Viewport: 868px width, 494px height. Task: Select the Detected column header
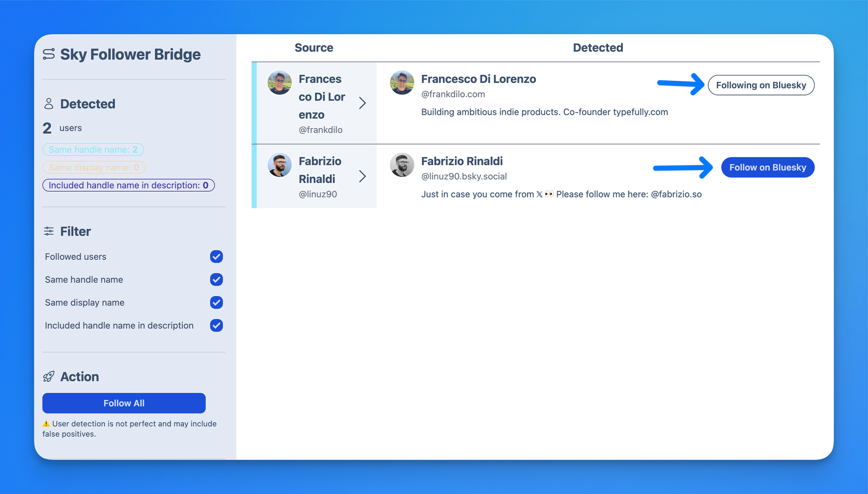(598, 48)
